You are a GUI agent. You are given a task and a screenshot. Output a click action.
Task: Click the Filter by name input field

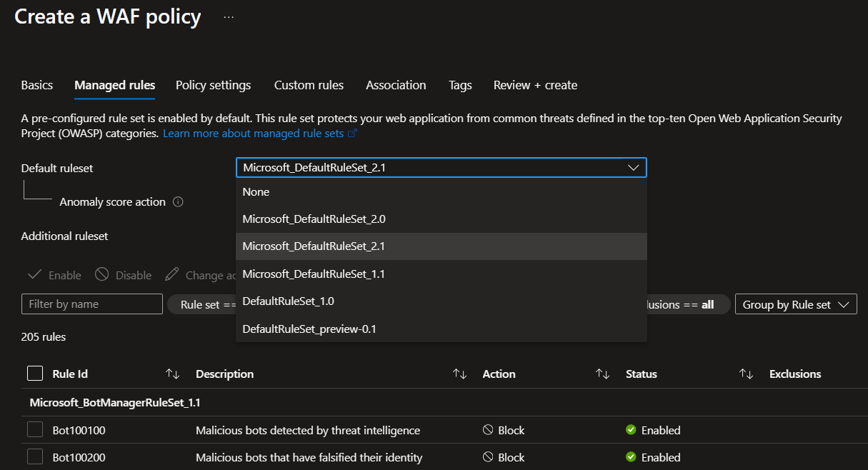tap(92, 304)
